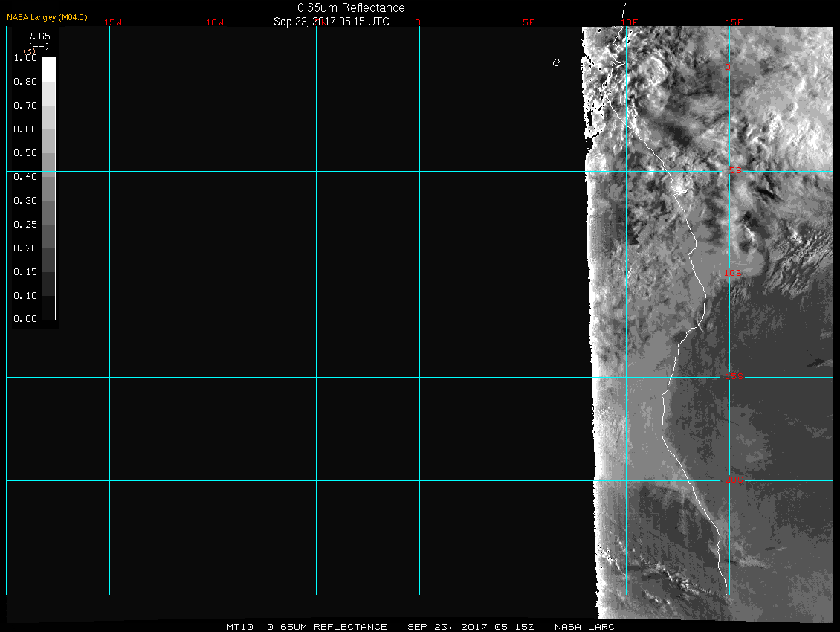The height and width of the screenshot is (632, 840).
Task: Click the '15S' latitude label
Action: [734, 376]
